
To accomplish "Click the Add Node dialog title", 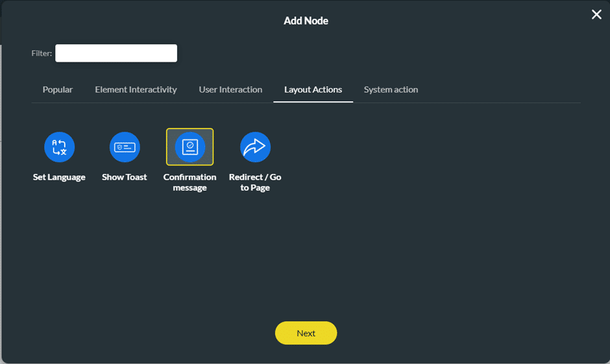I will coord(306,21).
